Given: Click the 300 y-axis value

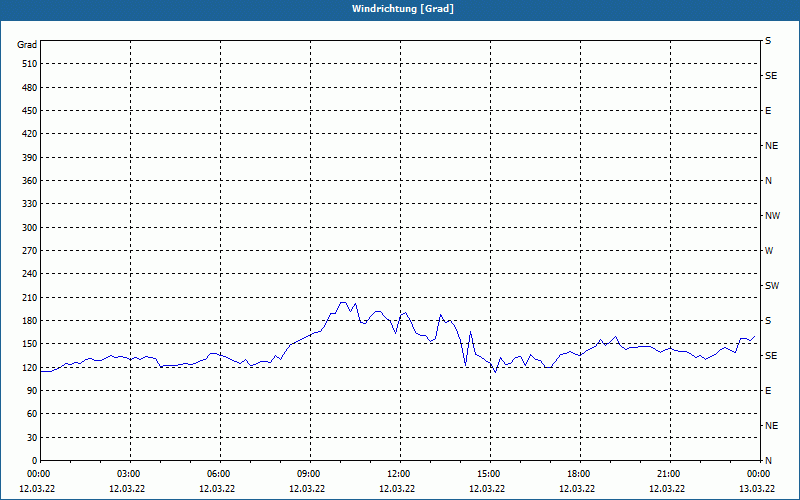Looking at the screenshot, I should coord(30,227).
